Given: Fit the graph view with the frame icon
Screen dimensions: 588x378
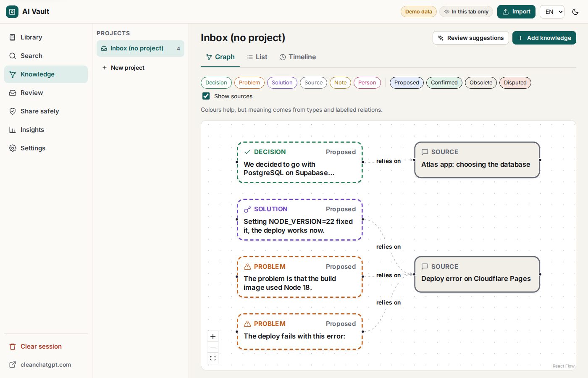Looking at the screenshot, I should (213, 358).
